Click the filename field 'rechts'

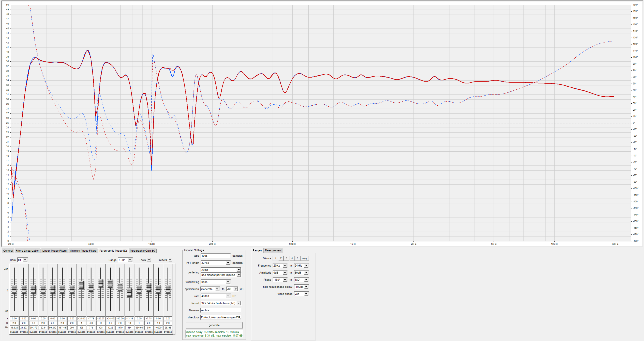[221, 310]
